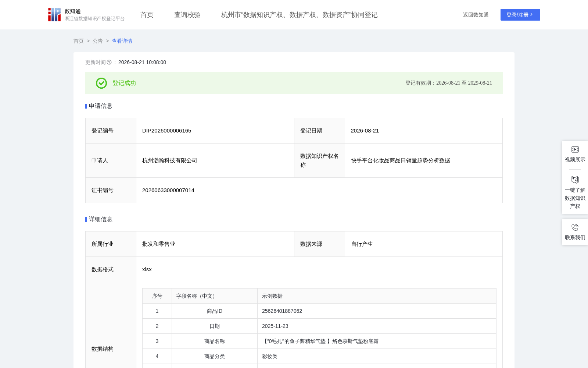Click the sample value 彩妆类
The height and width of the screenshot is (368, 588).
pos(270,356)
